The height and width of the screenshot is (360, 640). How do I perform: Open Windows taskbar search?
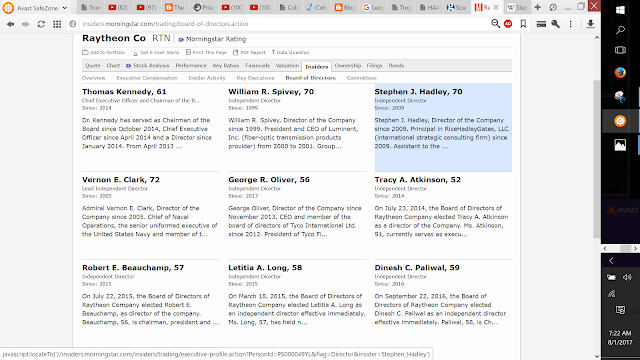[x=620, y=30]
